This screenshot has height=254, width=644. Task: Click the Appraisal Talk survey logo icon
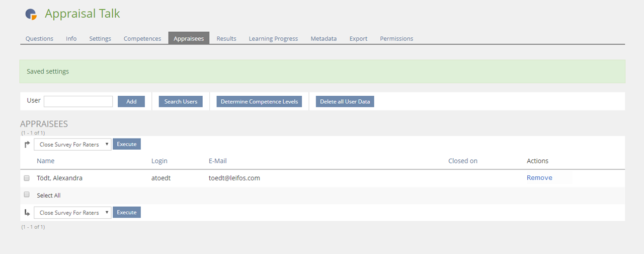[x=31, y=14]
